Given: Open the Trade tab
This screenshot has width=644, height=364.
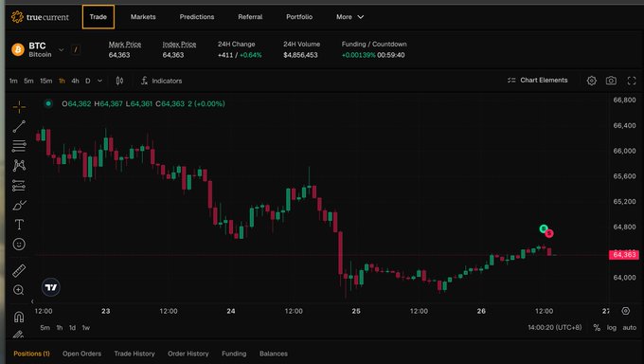Looking at the screenshot, I should pos(98,17).
